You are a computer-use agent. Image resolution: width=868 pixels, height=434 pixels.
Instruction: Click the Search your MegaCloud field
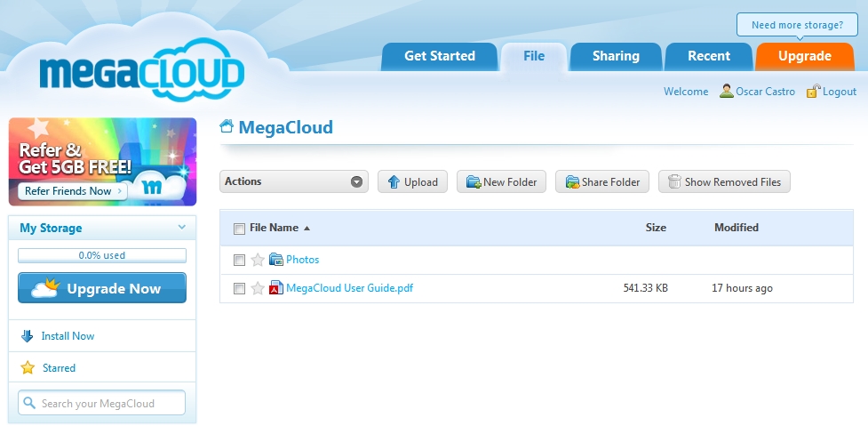[102, 403]
